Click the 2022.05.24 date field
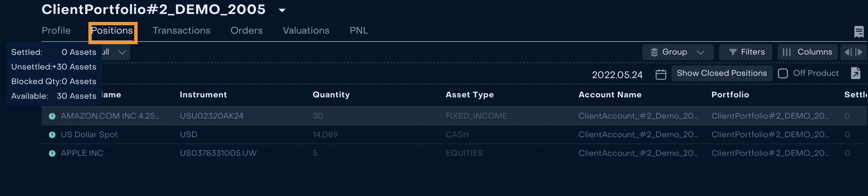Image resolution: width=868 pixels, height=196 pixels. tap(617, 75)
